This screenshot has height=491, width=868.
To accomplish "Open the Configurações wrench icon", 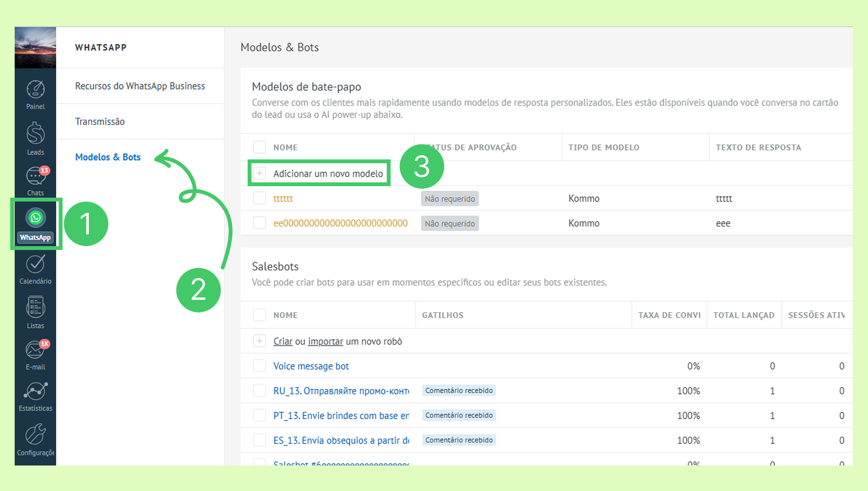I will 35,435.
